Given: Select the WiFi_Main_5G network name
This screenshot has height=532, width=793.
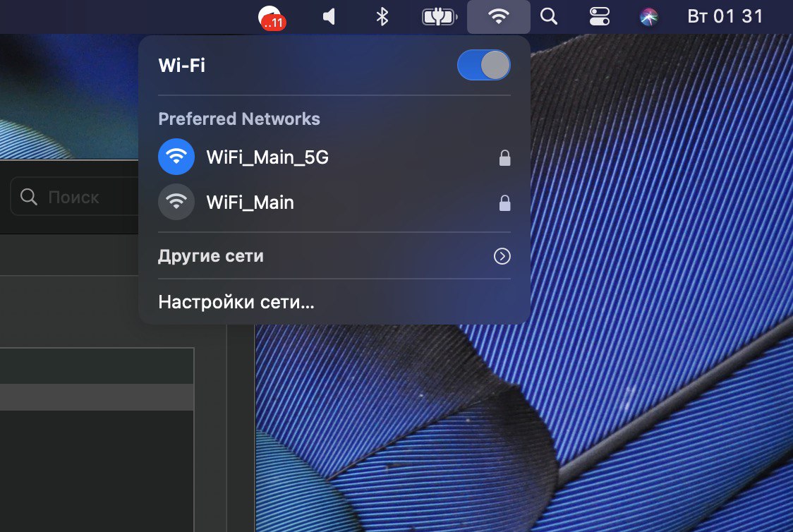Looking at the screenshot, I should 267,157.
